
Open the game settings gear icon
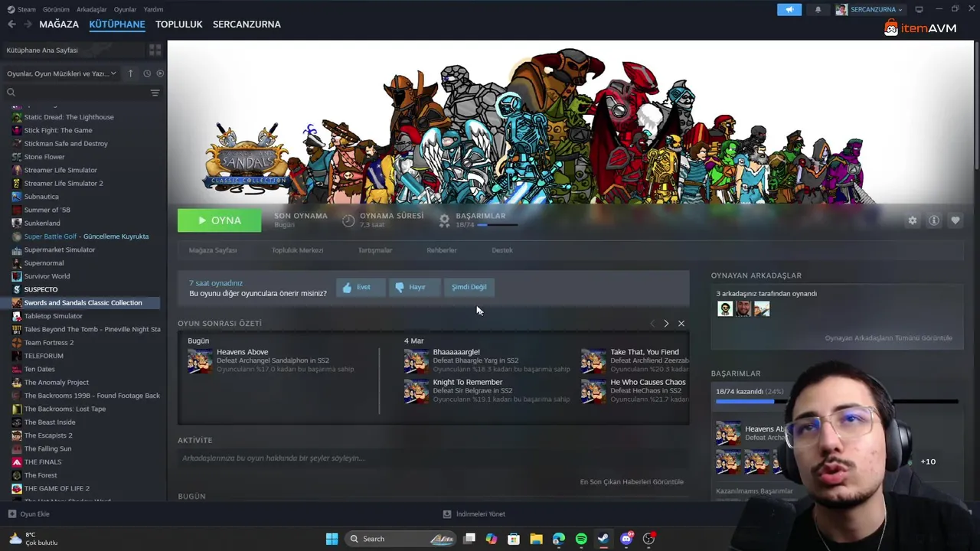(x=912, y=220)
